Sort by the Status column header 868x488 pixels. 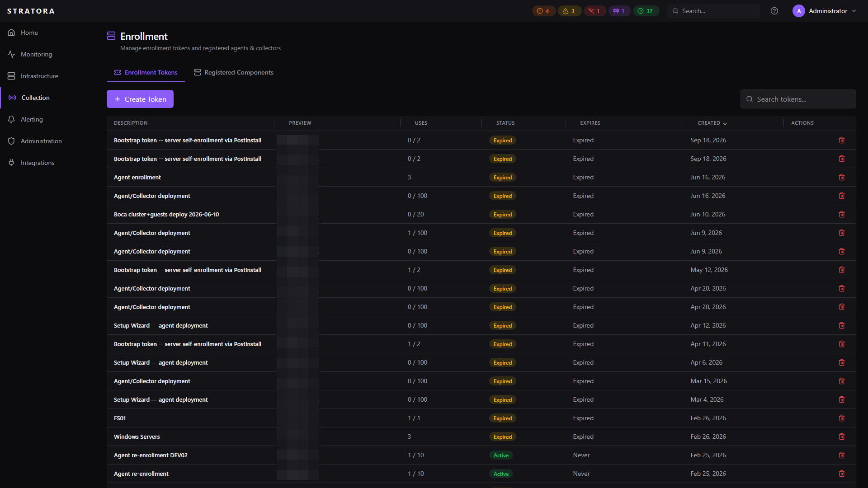[505, 123]
